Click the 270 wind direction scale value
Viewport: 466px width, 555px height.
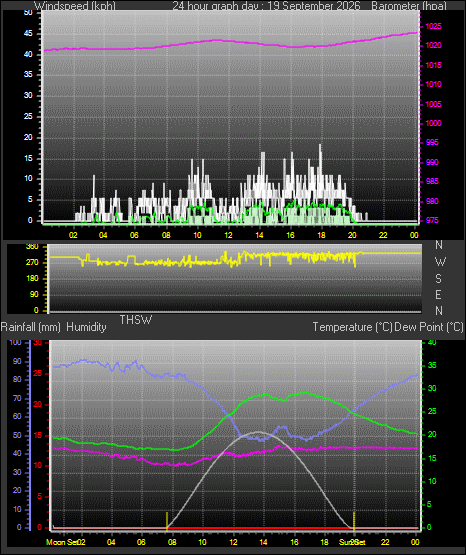32,262
